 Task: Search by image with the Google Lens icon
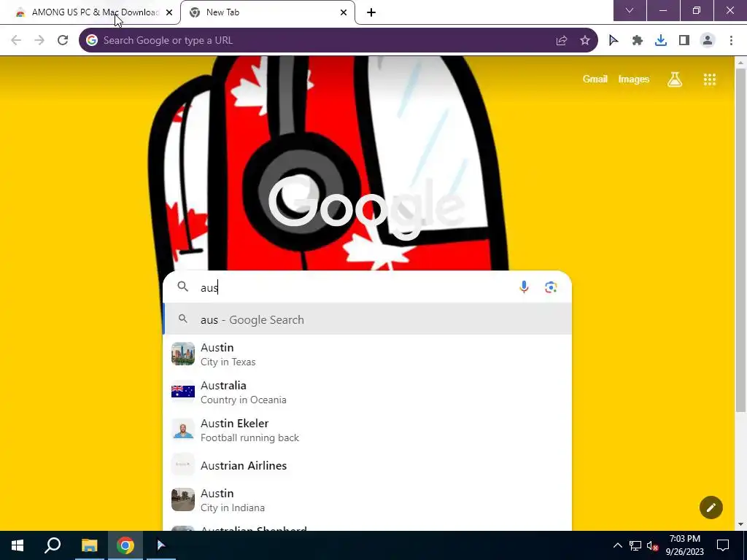click(x=551, y=287)
